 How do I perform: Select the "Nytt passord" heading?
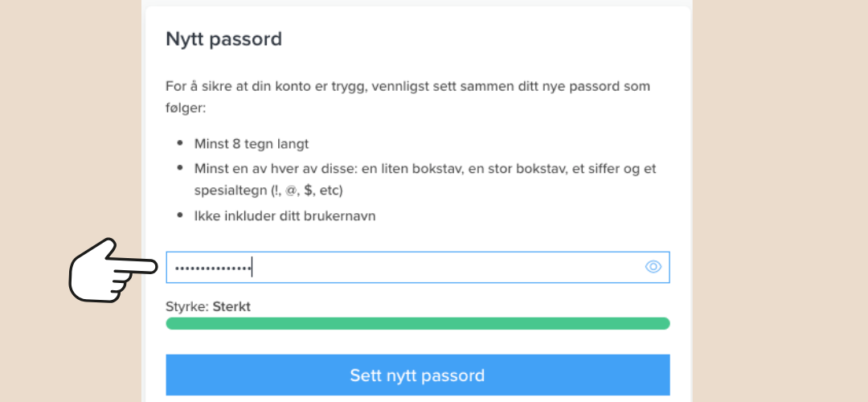[223, 39]
